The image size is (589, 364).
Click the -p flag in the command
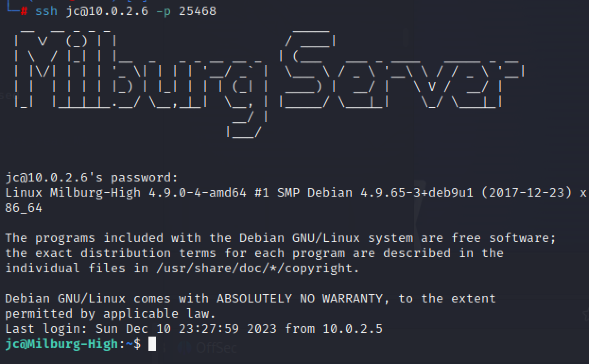click(163, 11)
